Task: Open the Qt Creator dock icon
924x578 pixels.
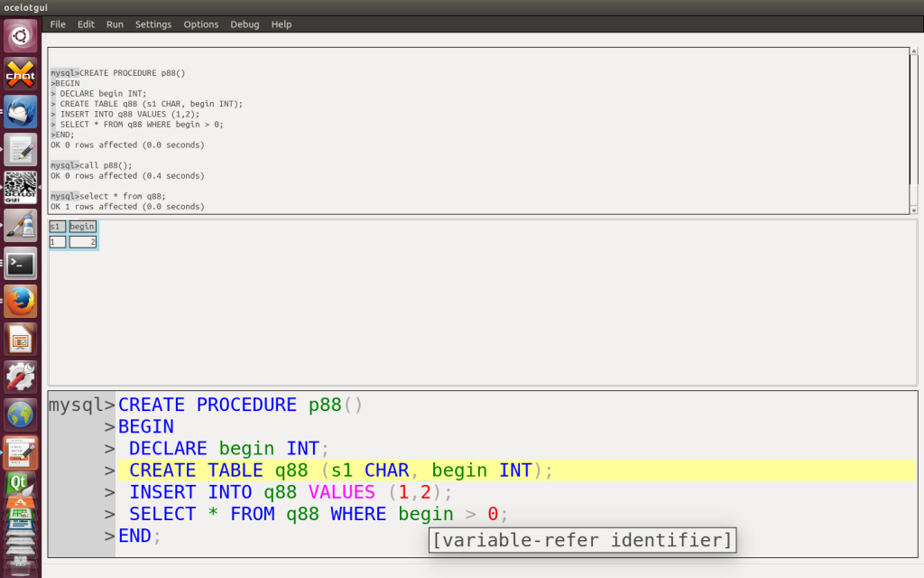Action: pyautogui.click(x=20, y=486)
